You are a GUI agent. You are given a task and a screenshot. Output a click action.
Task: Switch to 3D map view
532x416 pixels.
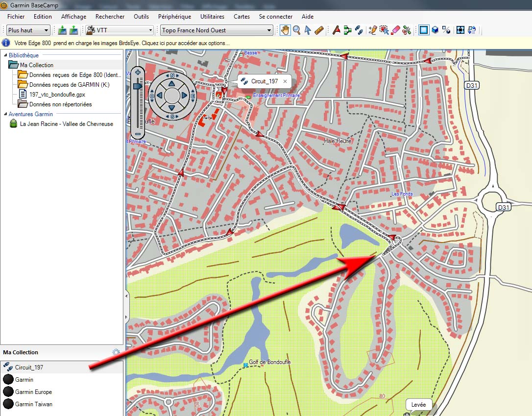[435, 30]
